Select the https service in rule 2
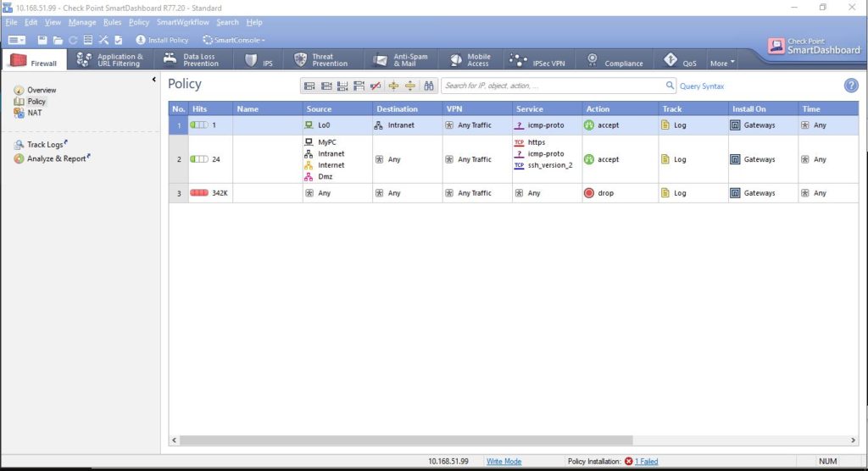The image size is (868, 471). pos(530,142)
